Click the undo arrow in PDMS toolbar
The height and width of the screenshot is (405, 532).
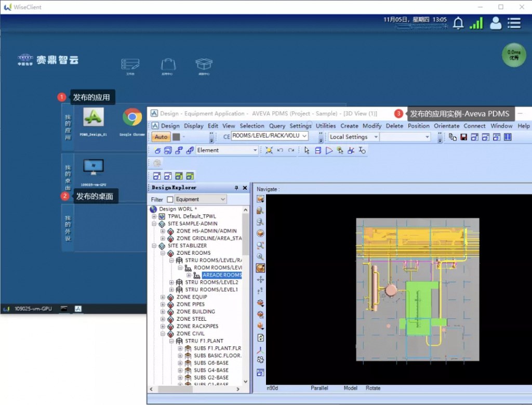tap(280, 150)
